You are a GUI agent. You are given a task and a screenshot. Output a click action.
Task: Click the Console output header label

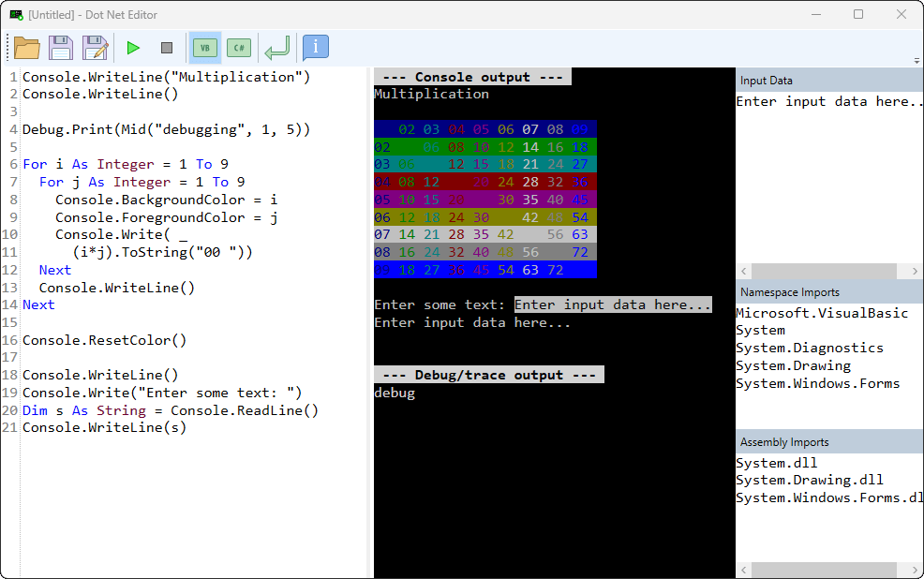[472, 77]
